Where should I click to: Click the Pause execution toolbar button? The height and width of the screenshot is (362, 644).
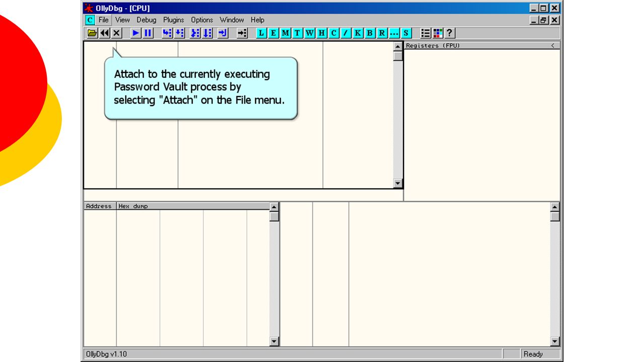(x=148, y=33)
